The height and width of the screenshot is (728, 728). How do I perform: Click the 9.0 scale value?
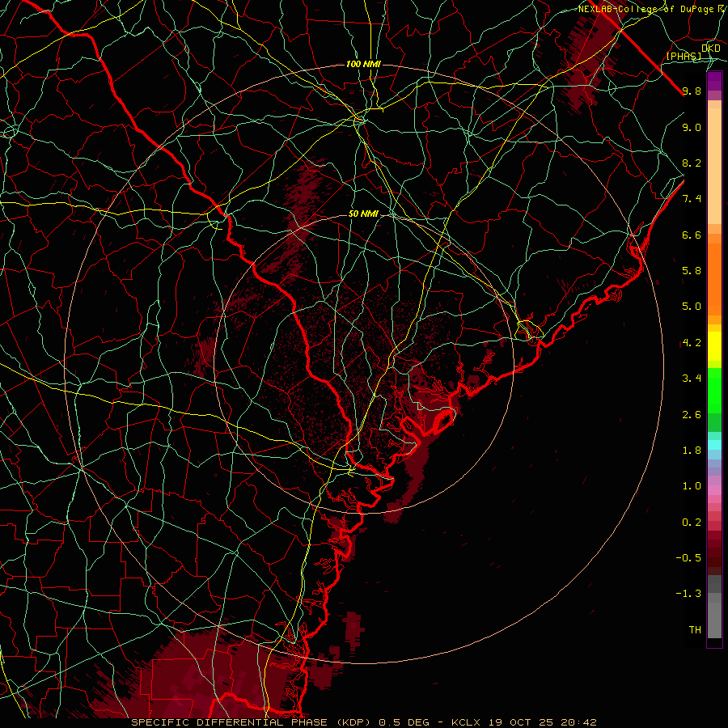[x=692, y=127]
